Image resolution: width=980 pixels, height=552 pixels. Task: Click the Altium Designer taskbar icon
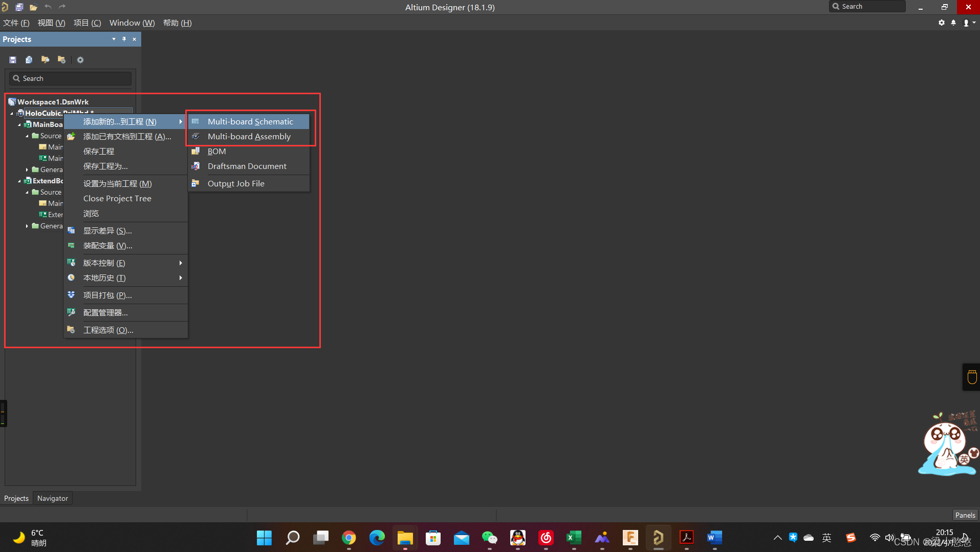pos(658,538)
